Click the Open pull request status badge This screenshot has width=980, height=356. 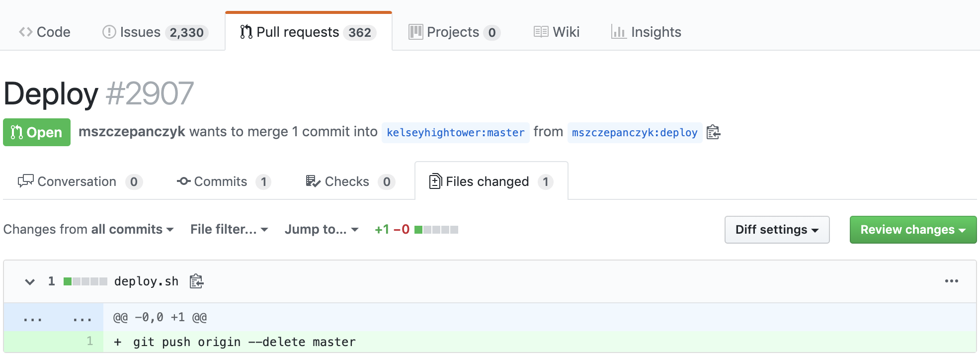click(37, 132)
